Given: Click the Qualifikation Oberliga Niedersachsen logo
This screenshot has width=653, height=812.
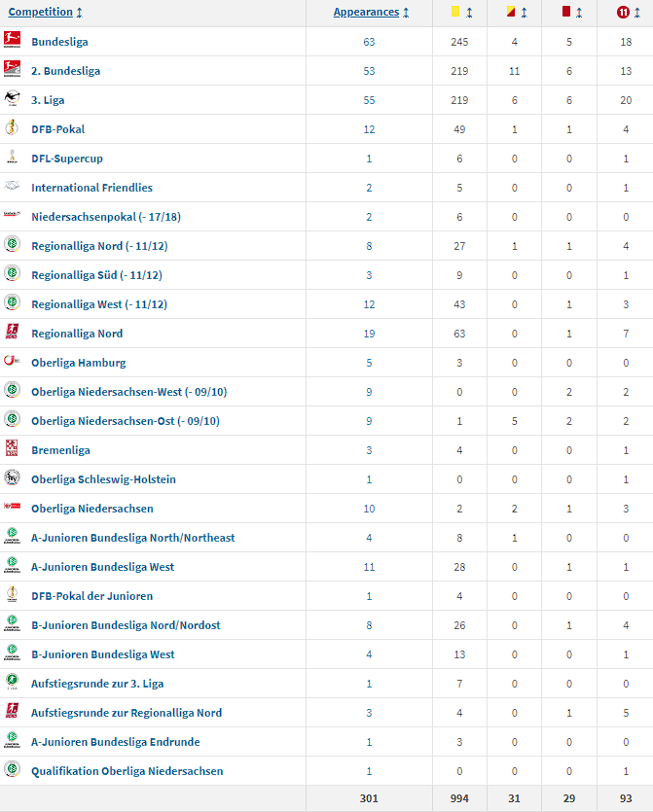Looking at the screenshot, I should point(12,769).
